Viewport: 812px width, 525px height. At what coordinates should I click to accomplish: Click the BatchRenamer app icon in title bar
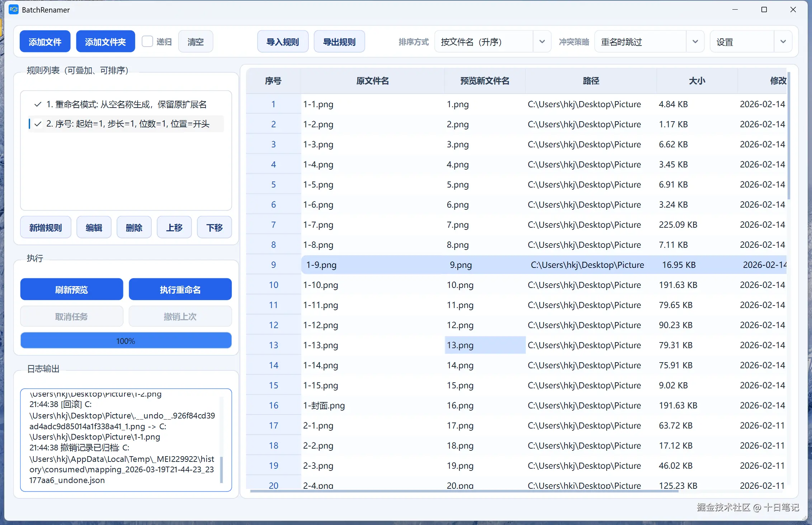[x=14, y=10]
